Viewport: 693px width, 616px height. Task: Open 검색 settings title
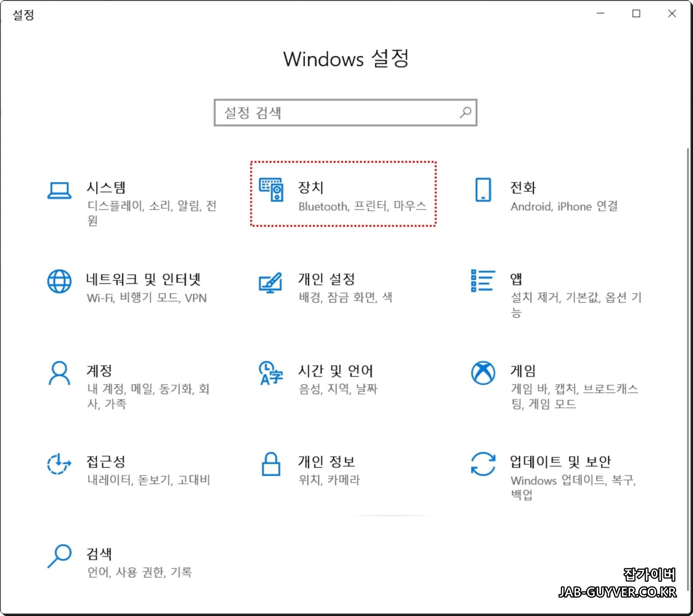[x=99, y=554]
